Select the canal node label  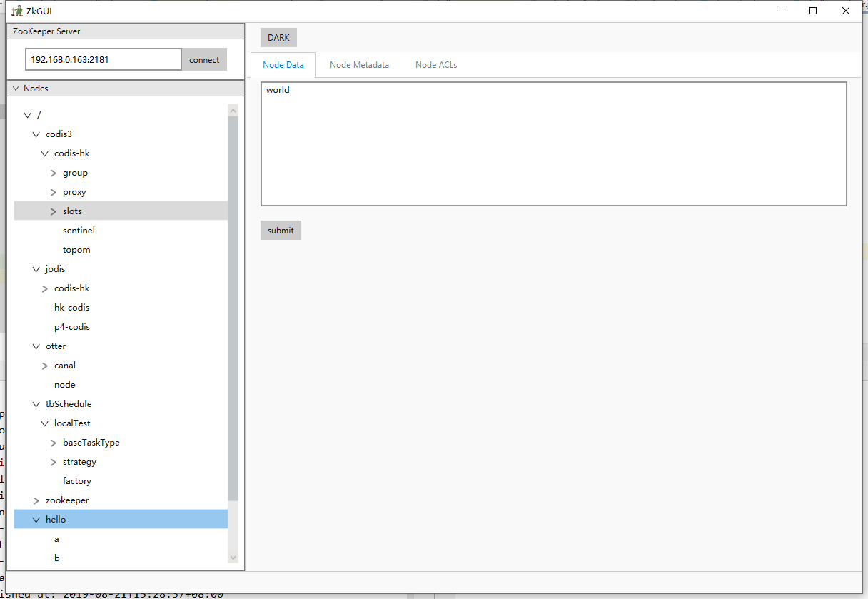pos(65,366)
